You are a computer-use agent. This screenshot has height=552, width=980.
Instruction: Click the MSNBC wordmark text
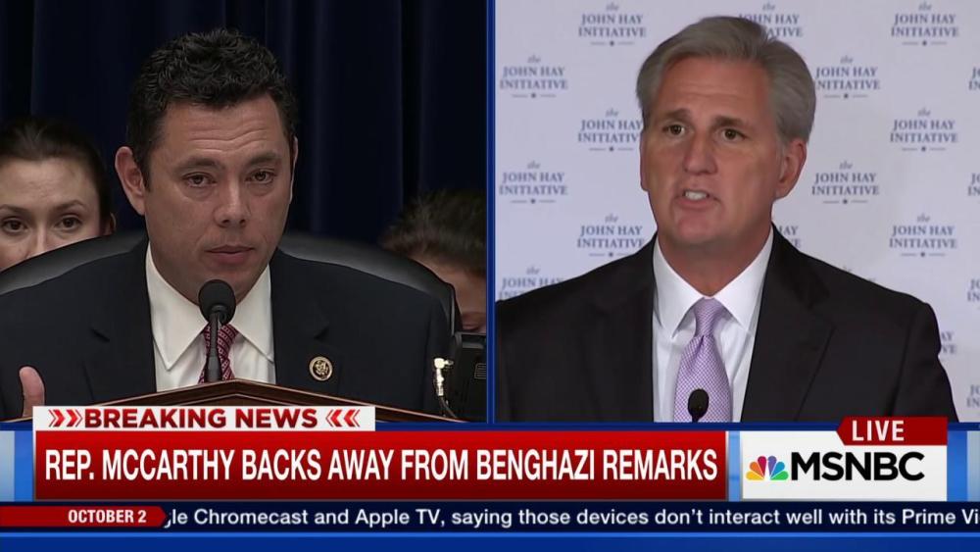coord(857,467)
